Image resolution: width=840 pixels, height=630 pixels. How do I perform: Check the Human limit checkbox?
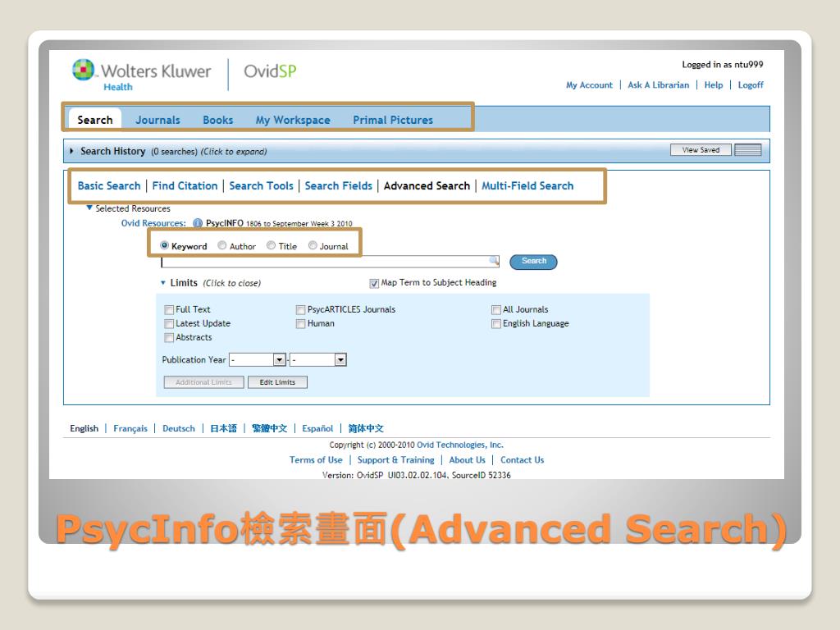pos(300,323)
